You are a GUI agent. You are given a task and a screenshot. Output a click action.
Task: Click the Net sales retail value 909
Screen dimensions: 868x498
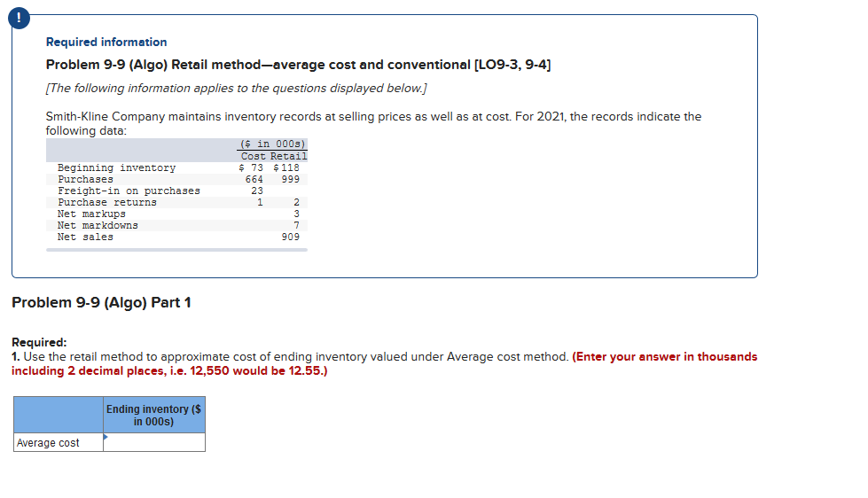(291, 237)
